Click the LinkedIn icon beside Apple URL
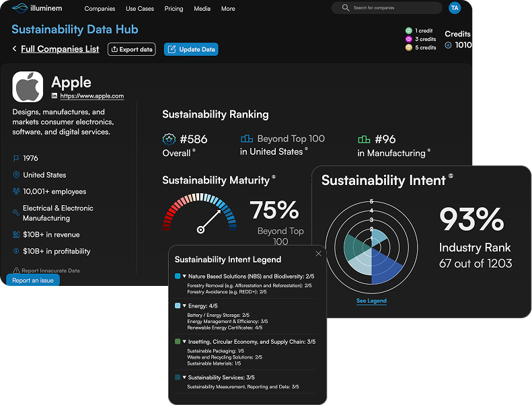532x405 pixels. 54,96
